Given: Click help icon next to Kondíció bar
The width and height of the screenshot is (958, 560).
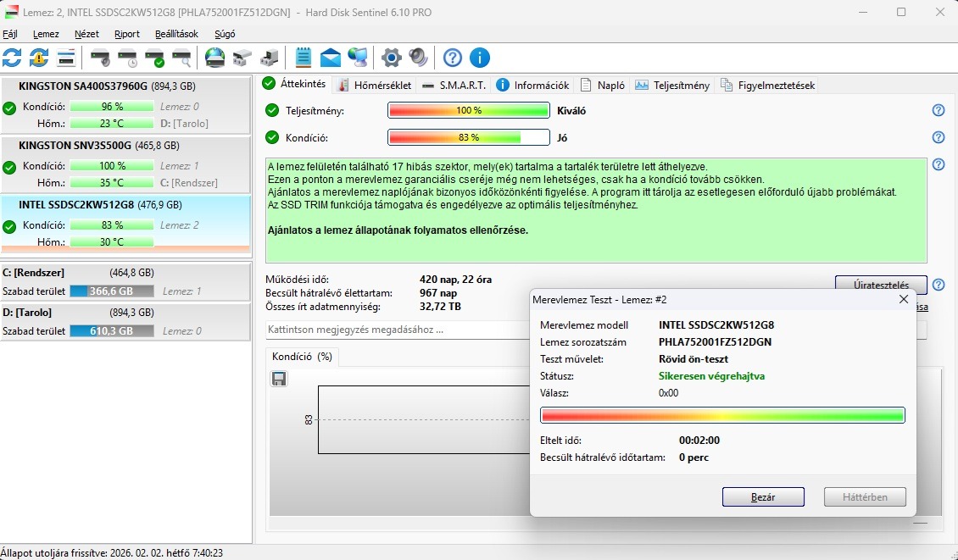Looking at the screenshot, I should point(939,137).
